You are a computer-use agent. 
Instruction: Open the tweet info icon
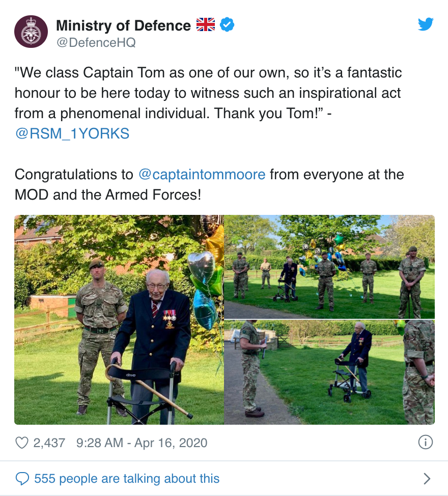point(425,442)
